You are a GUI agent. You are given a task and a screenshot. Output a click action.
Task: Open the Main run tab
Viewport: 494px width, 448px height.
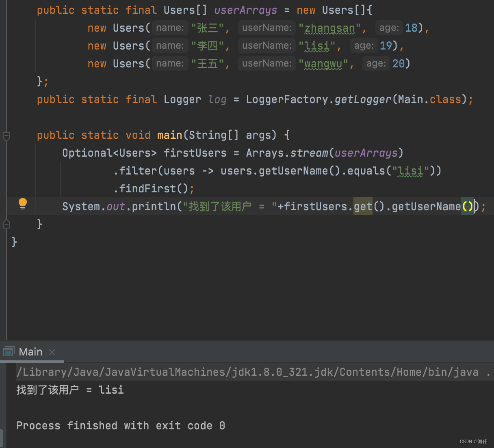click(30, 352)
